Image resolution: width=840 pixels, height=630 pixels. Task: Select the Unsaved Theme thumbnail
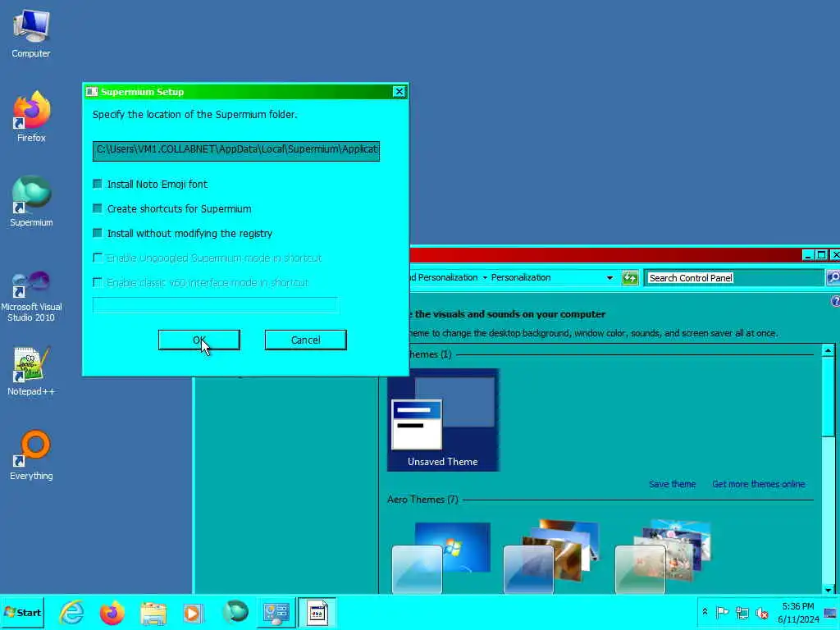click(443, 420)
